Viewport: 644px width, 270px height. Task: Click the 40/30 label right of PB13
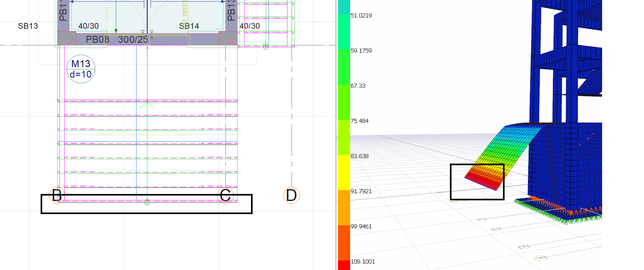click(250, 26)
